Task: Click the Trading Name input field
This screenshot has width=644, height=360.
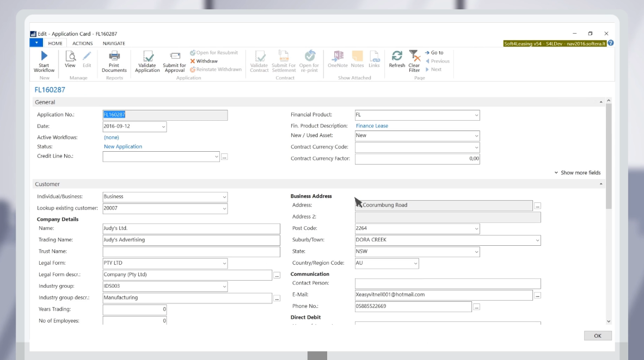Action: (x=187, y=240)
